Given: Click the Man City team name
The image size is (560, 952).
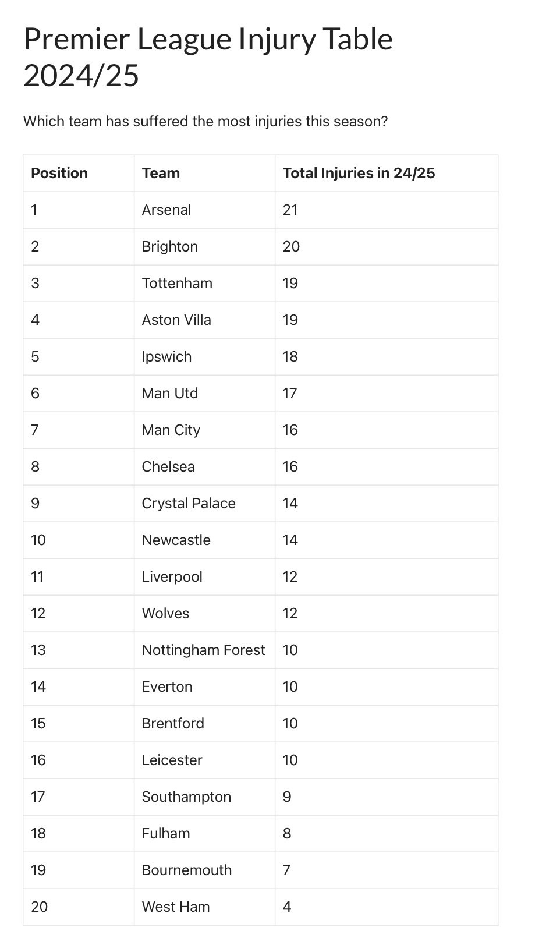Looking at the screenshot, I should 171,430.
